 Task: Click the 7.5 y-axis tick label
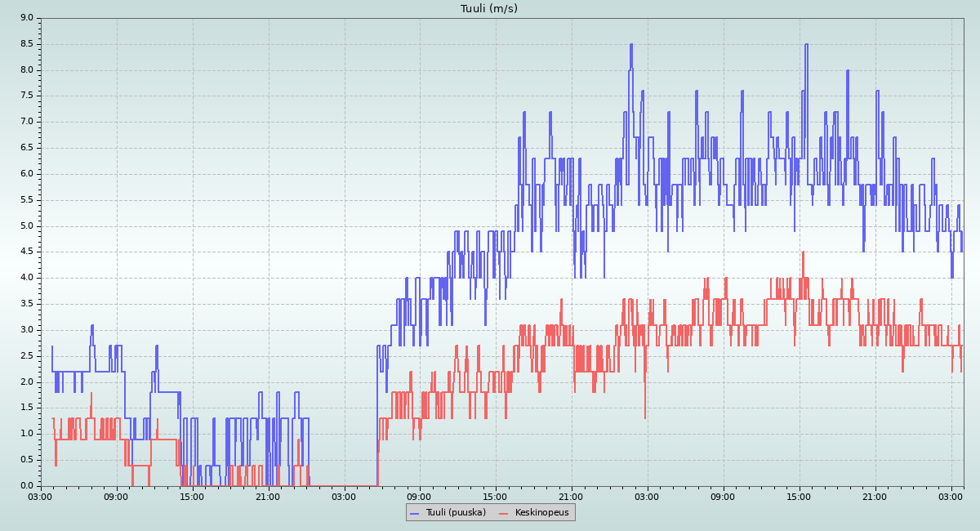click(26, 96)
